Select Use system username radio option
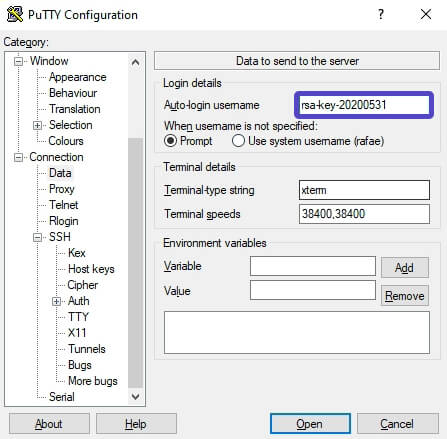 238,141
